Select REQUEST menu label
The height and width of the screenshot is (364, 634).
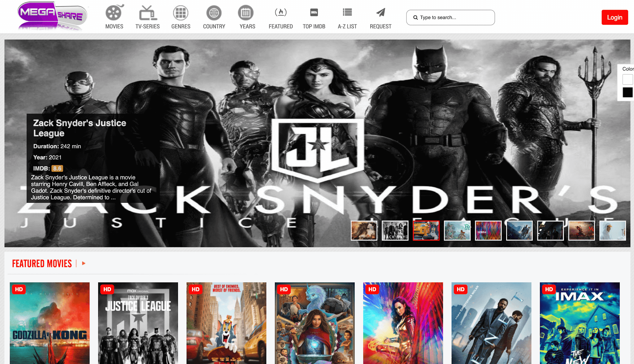pos(381,26)
